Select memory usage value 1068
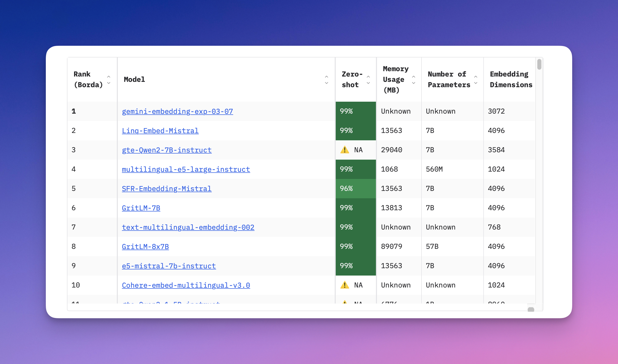This screenshot has height=364, width=618. point(389,169)
